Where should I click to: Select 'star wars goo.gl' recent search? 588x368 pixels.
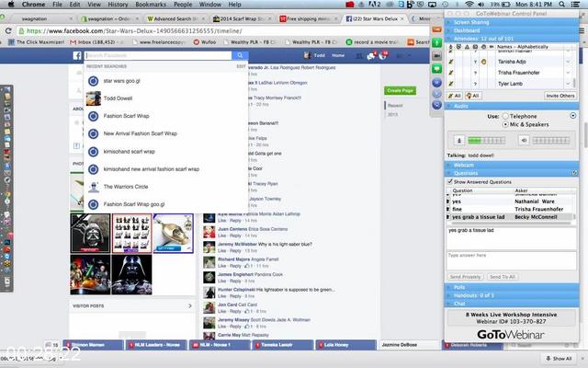165,81
